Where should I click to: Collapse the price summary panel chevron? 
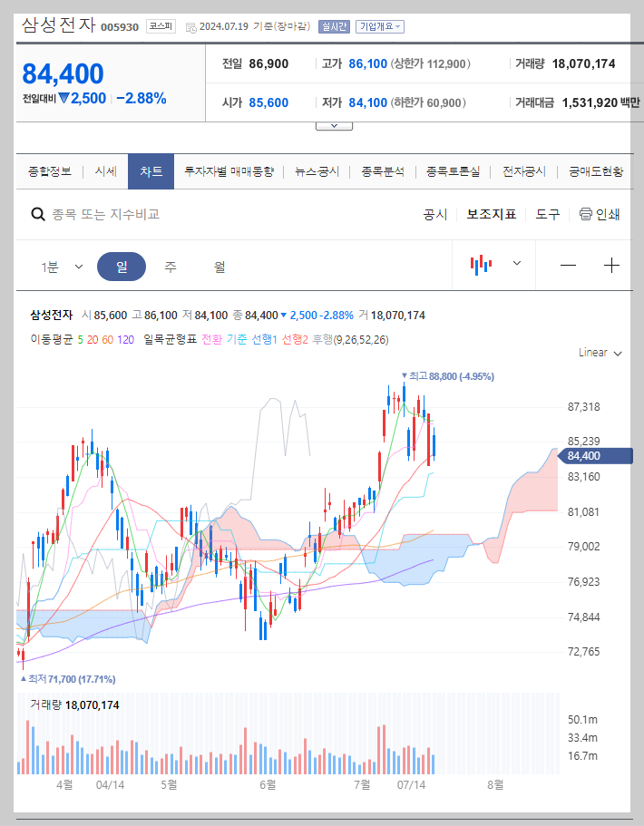coord(334,124)
